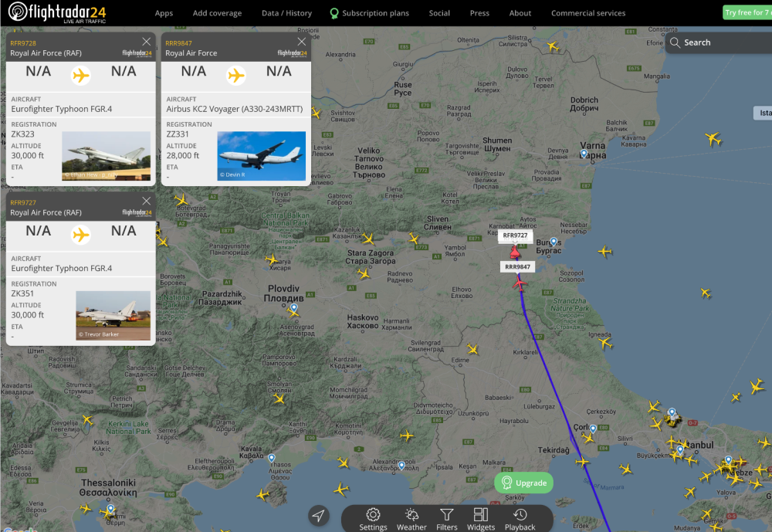Image resolution: width=772 pixels, height=532 pixels.
Task: Click the magnifier icon in the Search bar
Action: click(x=674, y=42)
